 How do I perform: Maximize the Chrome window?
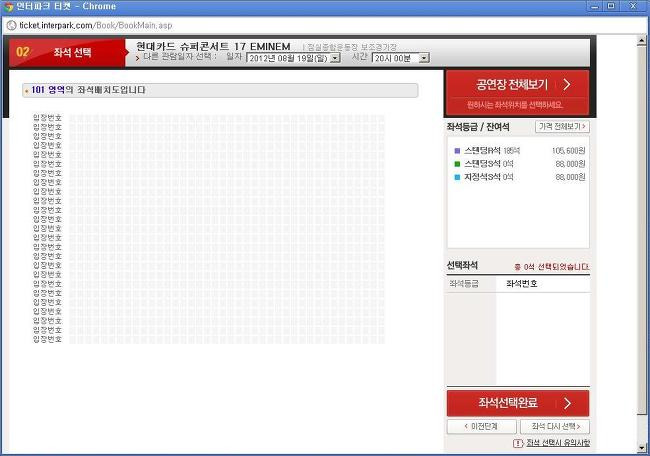click(611, 6)
